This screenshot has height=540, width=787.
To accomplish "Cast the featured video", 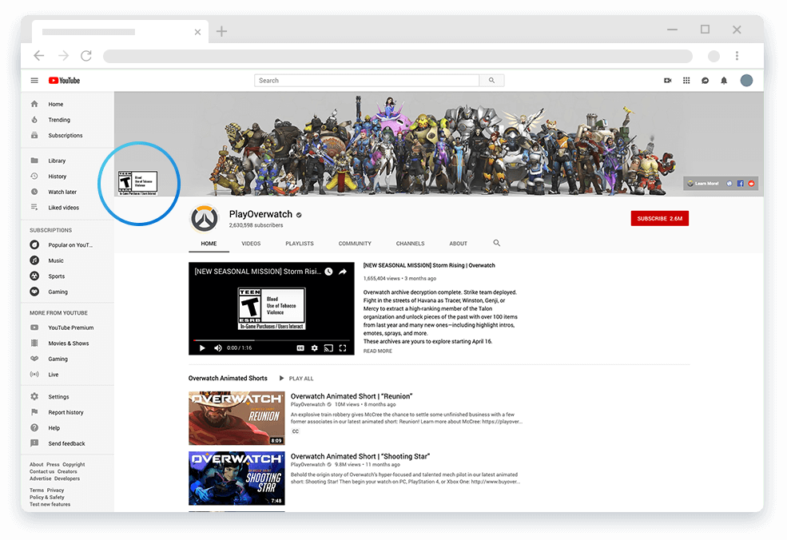I will [x=328, y=348].
